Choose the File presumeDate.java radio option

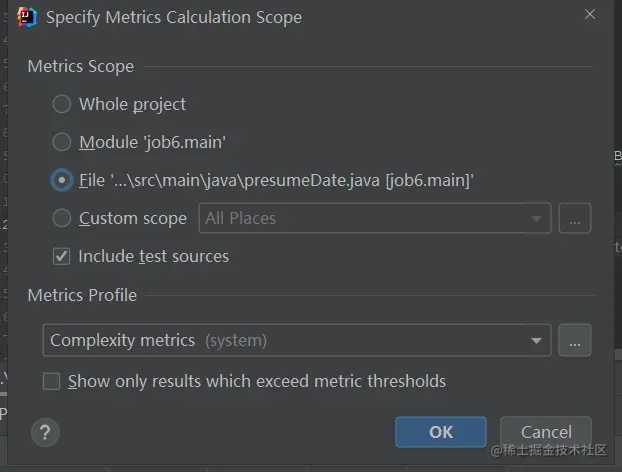tap(62, 180)
